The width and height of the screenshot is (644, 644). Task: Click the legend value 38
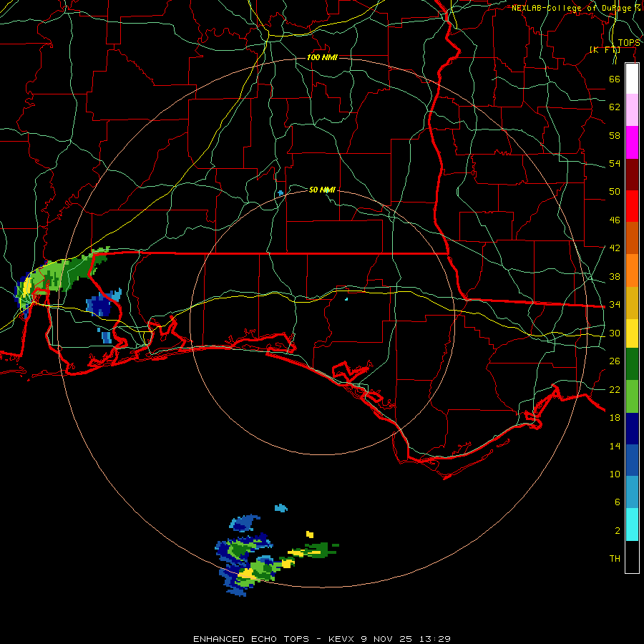(x=615, y=276)
